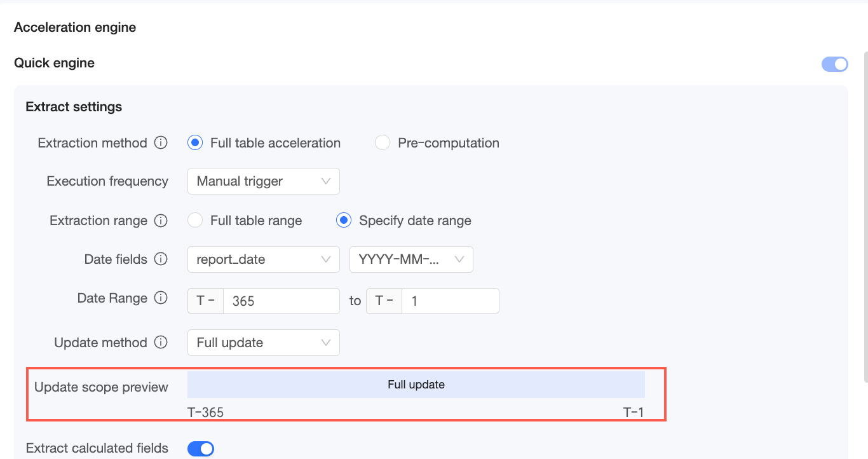Open the report_date field dropdown
This screenshot has width=868, height=459.
click(x=263, y=259)
